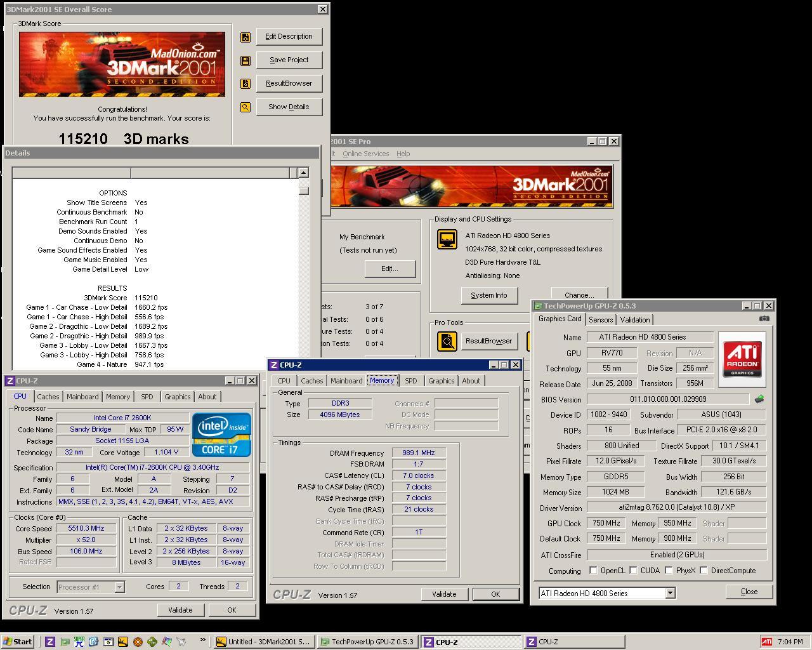
Task: Click Details list scrollbar up arrow
Action: pyautogui.click(x=303, y=173)
